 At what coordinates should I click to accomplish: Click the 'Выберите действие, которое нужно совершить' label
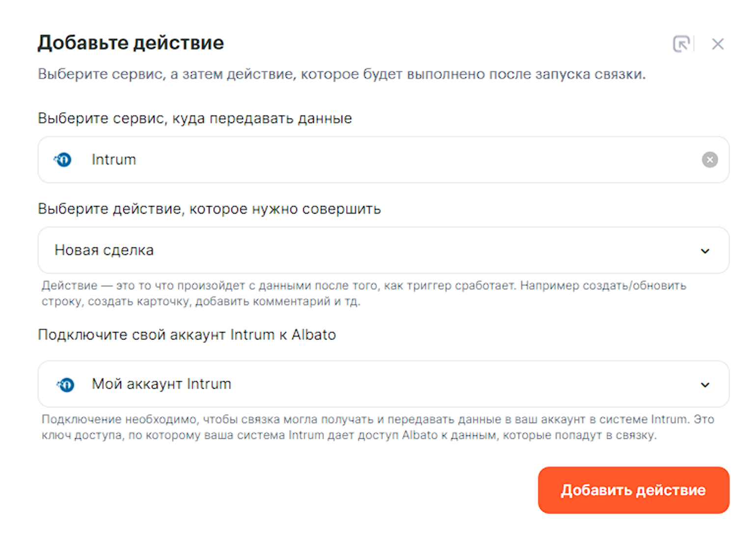pos(209,209)
